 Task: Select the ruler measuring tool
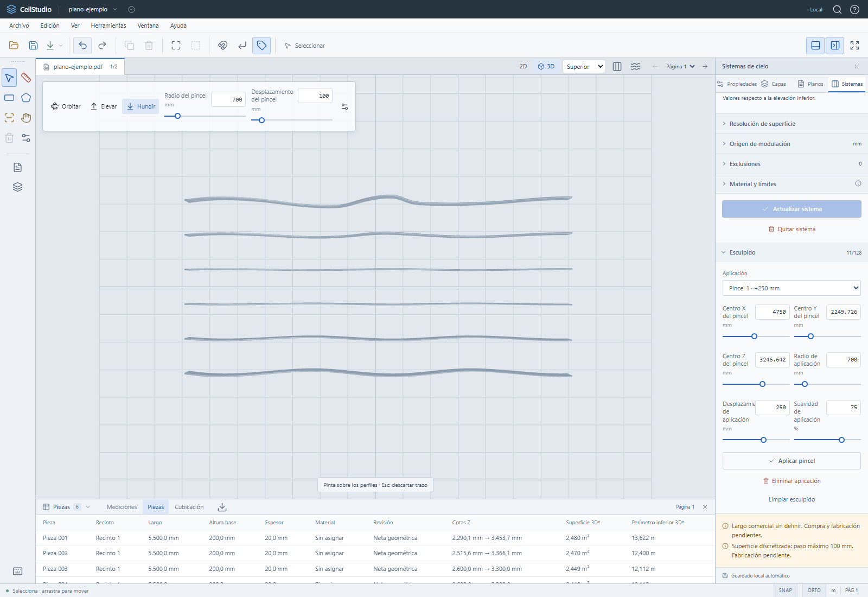click(26, 78)
